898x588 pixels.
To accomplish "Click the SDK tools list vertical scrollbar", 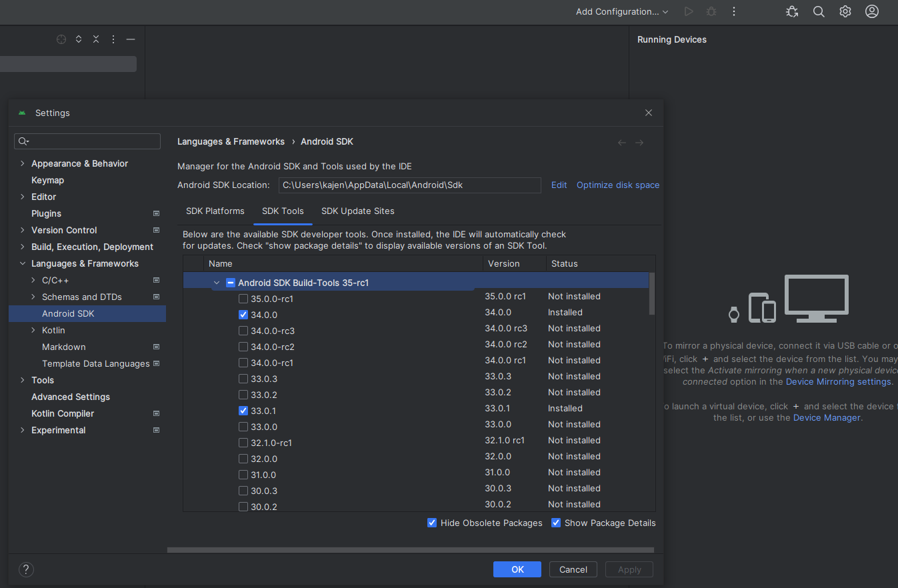I will [x=652, y=293].
